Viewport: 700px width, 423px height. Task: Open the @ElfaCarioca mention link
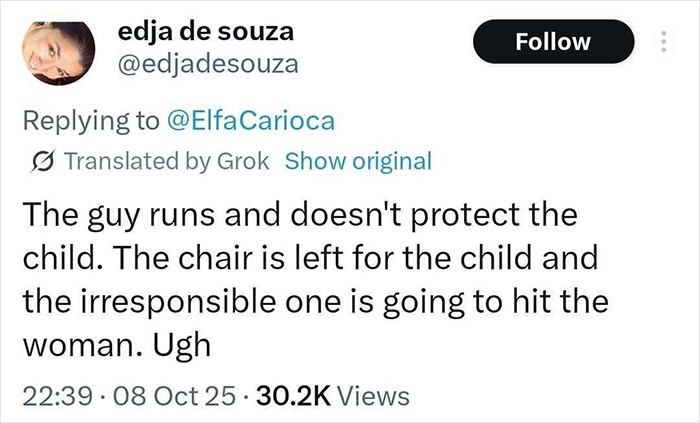point(249,121)
